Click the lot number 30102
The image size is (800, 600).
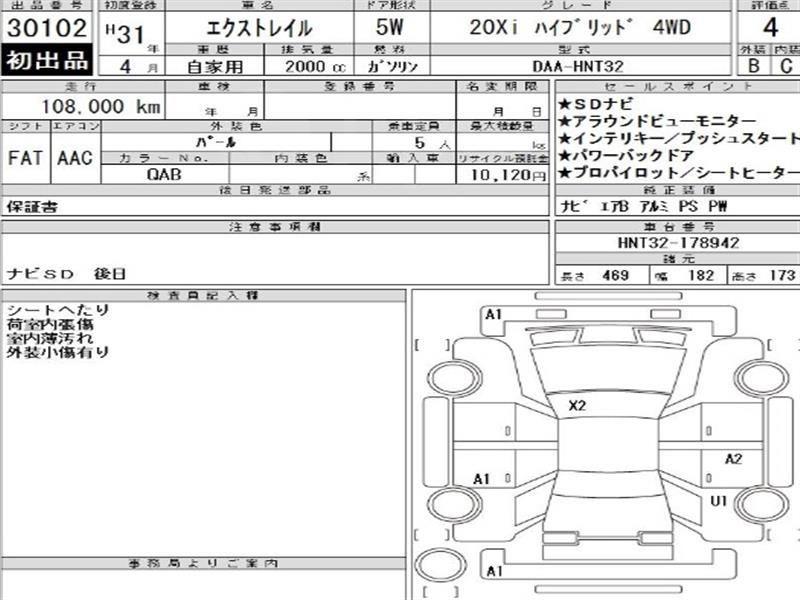(x=47, y=28)
